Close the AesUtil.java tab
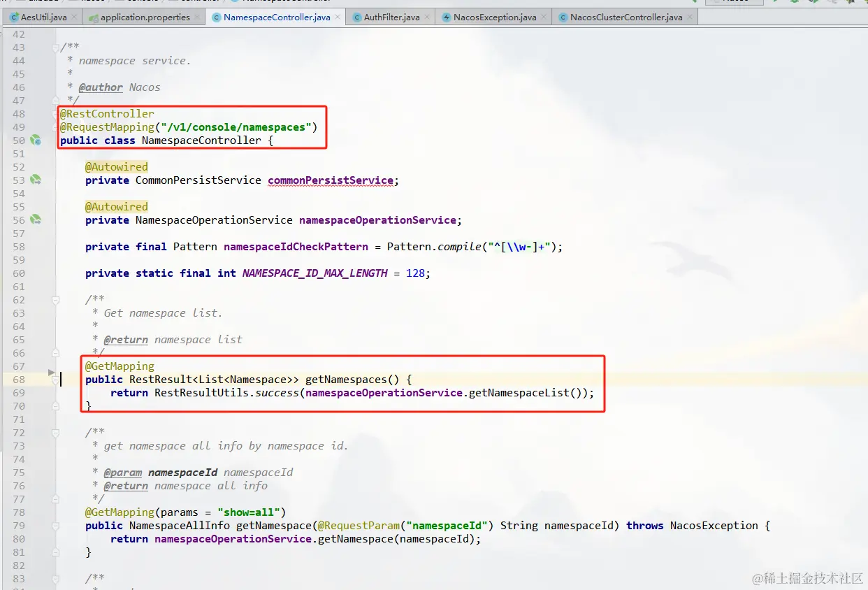The image size is (868, 590). tap(73, 17)
